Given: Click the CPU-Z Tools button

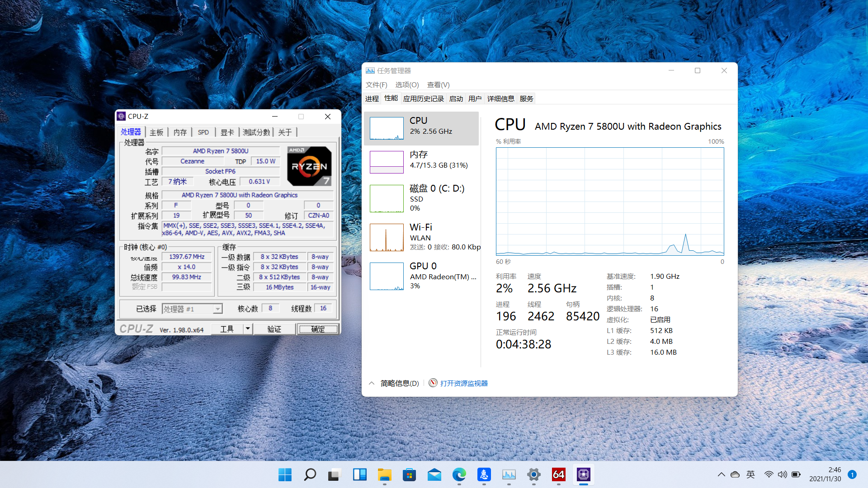Looking at the screenshot, I should [227, 329].
